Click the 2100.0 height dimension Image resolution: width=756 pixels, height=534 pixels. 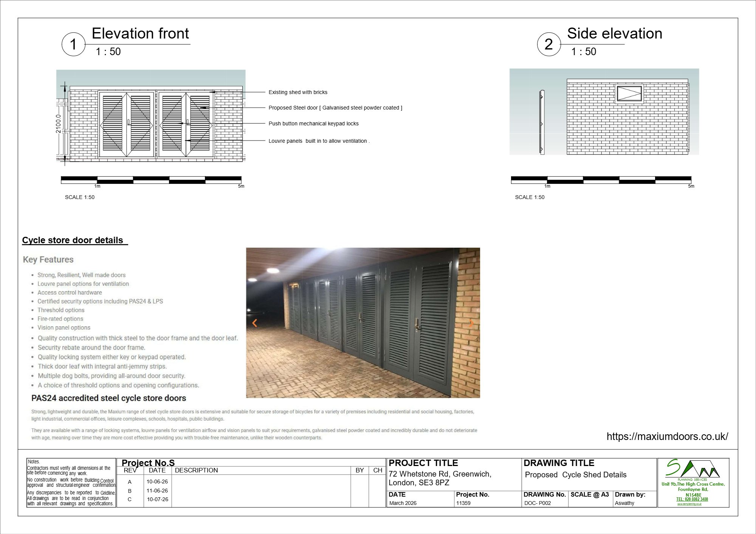tap(58, 124)
